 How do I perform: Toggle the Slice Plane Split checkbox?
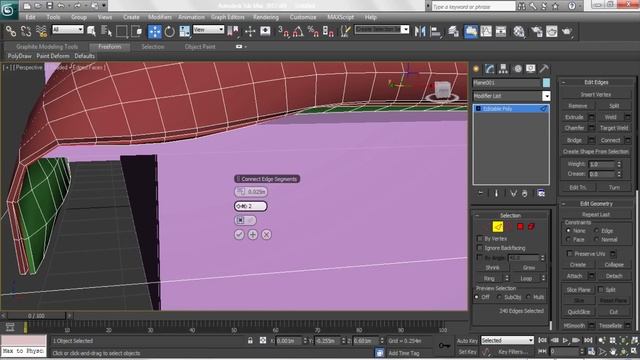point(601,289)
